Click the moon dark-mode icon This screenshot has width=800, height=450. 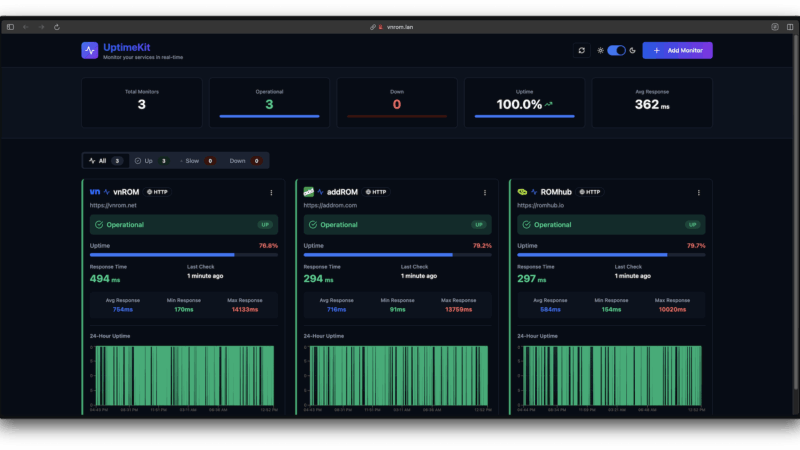(x=633, y=50)
